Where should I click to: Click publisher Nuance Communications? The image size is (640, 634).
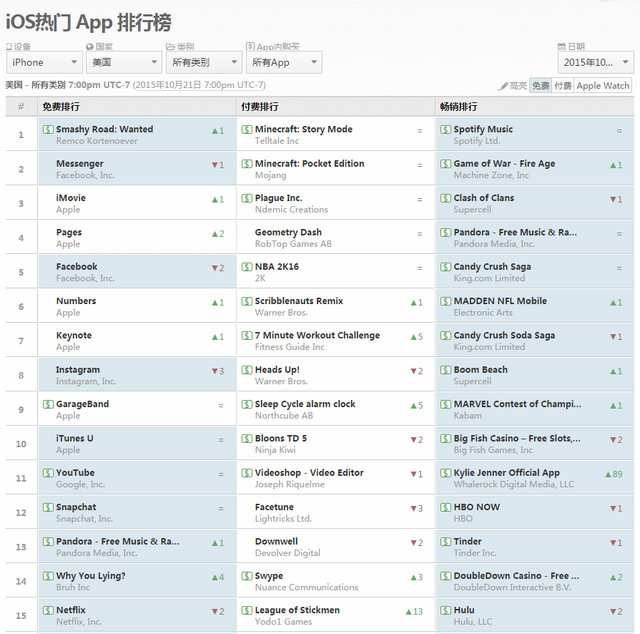tap(306, 587)
